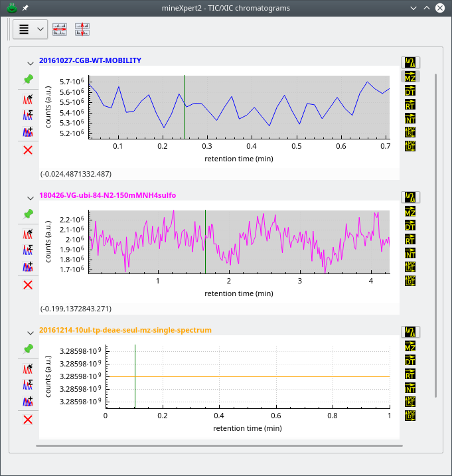This screenshot has width=452, height=476.
Task: Open the hamburger menu dropdown in the toolbar
Action: point(30,29)
